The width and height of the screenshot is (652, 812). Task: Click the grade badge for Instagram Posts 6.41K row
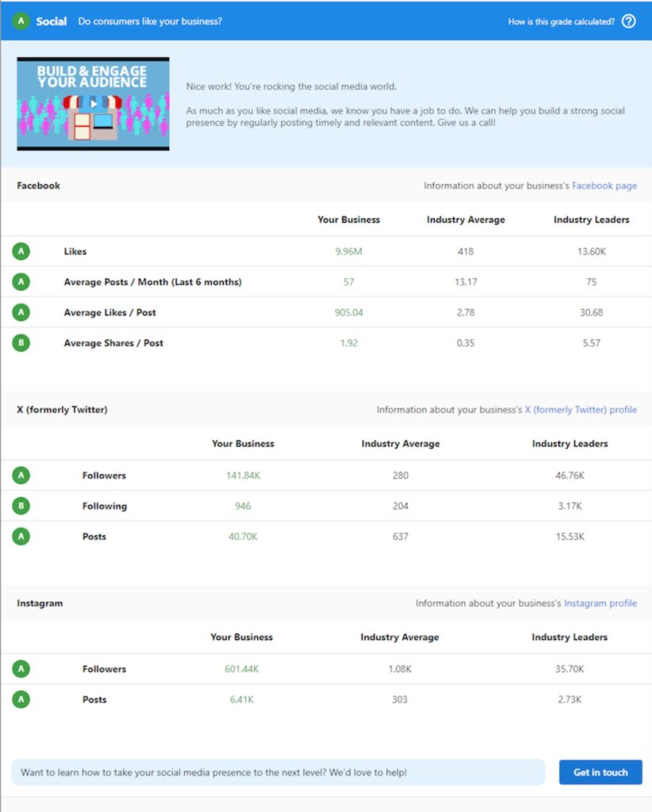(x=21, y=699)
